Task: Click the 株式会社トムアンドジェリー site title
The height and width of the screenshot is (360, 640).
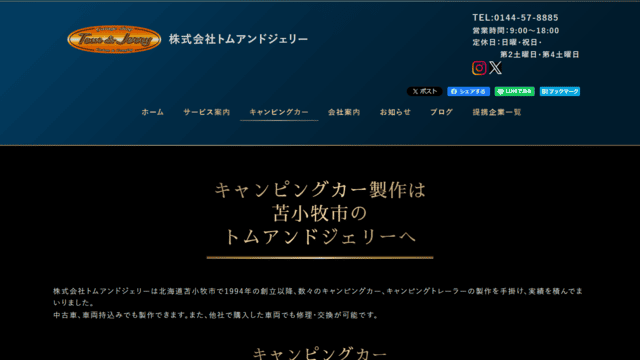Action: (x=238, y=39)
